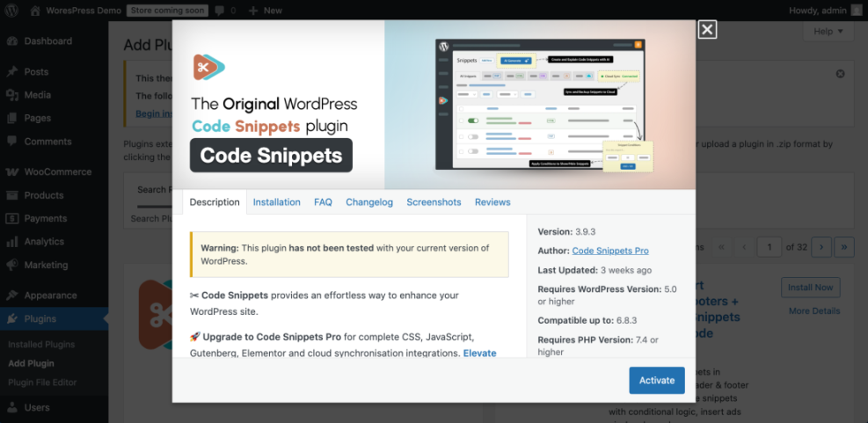This screenshot has width=868, height=423.
Task: Click the Store coming soon badge
Action: 167,10
